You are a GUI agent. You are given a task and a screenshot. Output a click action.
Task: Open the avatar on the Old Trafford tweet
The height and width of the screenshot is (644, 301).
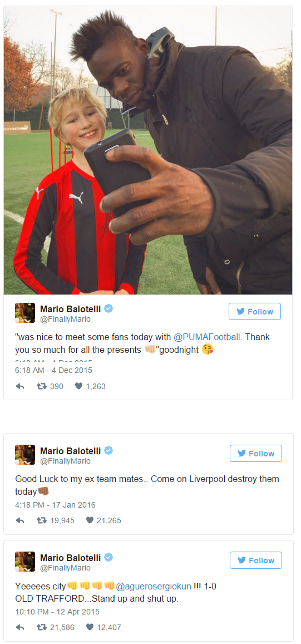(25, 562)
